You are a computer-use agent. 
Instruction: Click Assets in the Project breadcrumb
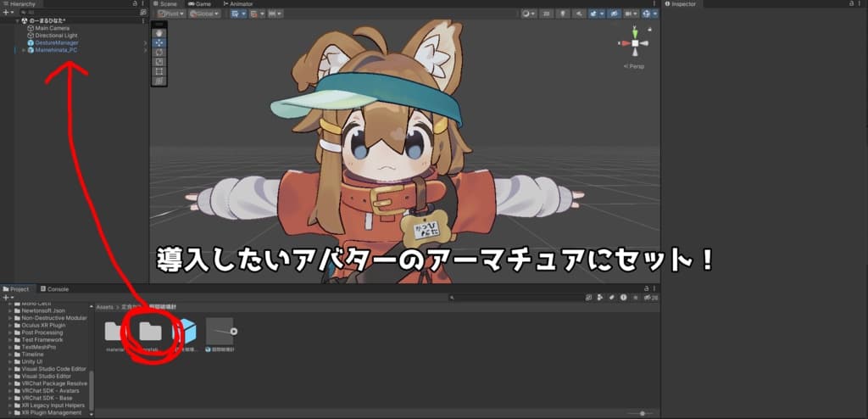[x=104, y=306]
